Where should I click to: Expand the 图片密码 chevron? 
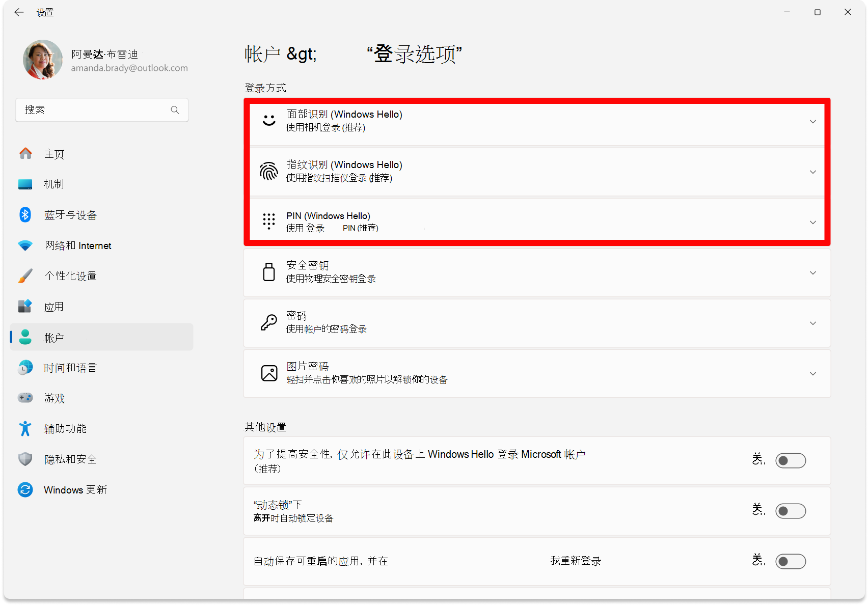(x=813, y=373)
